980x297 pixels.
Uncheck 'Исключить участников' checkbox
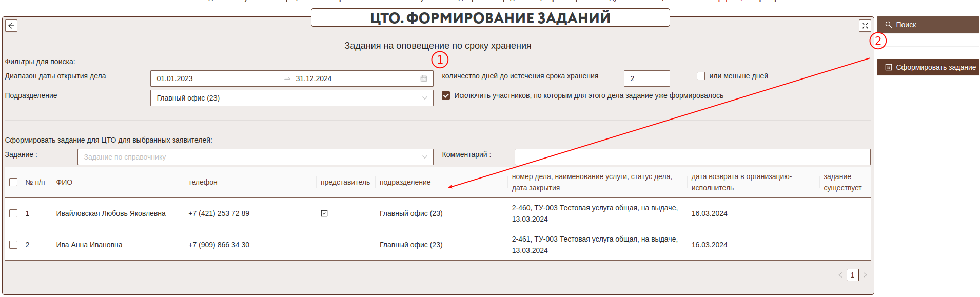(446, 95)
